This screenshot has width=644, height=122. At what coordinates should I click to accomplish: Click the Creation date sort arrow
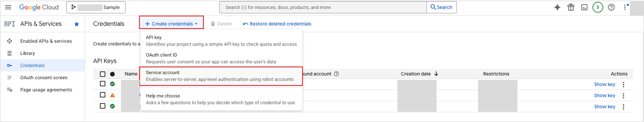pyautogui.click(x=436, y=74)
